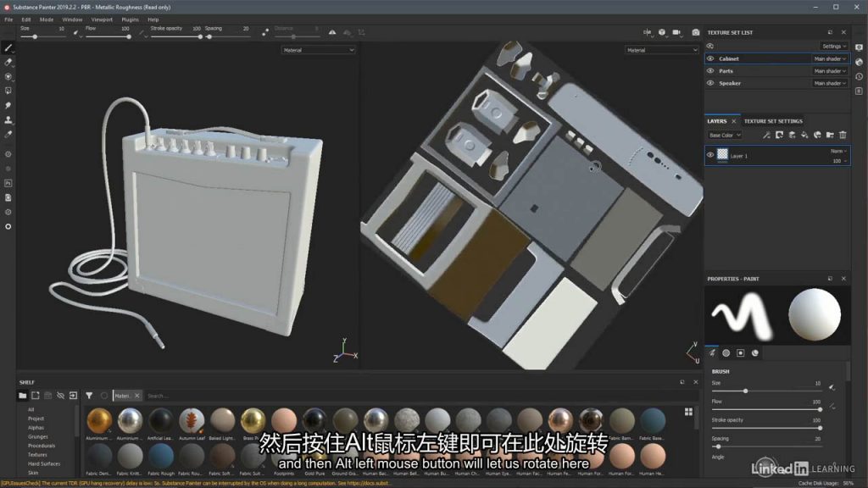
Task: Open Speaker's Main shader dropdown
Action: coord(830,83)
